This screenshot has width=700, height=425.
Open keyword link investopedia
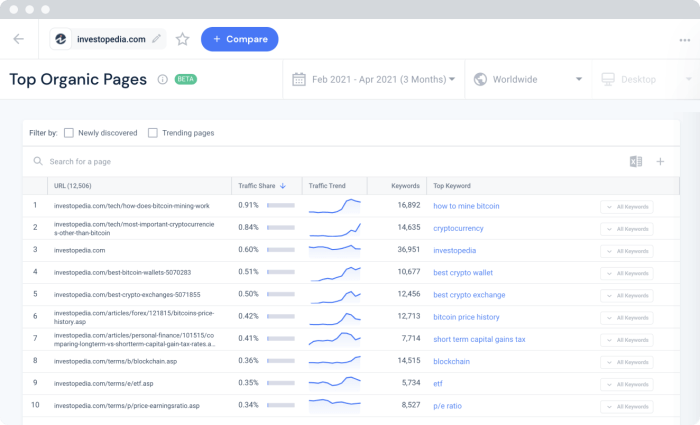[x=454, y=250]
